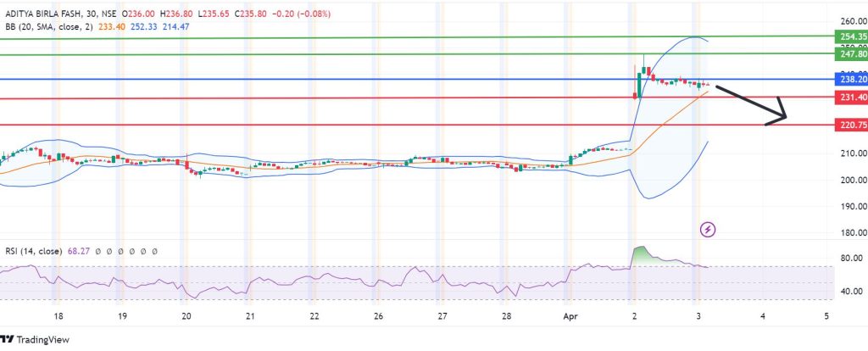Click the high price H236.80 value
Viewport: 868px width, 351px height.
click(175, 12)
